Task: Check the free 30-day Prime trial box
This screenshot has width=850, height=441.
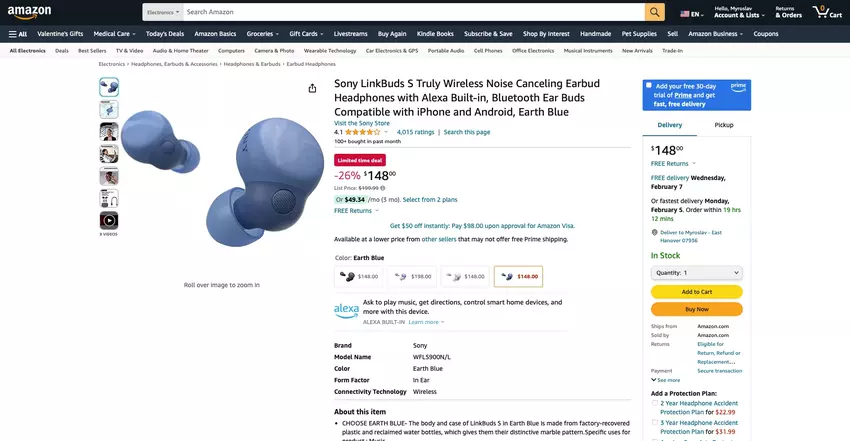Action: tap(649, 86)
